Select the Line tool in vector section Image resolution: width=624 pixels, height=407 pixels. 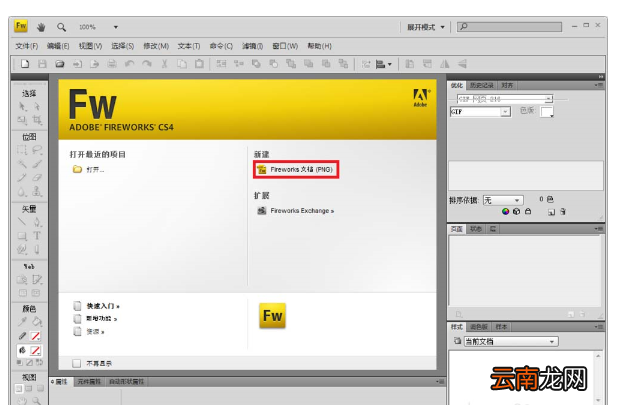pos(22,222)
